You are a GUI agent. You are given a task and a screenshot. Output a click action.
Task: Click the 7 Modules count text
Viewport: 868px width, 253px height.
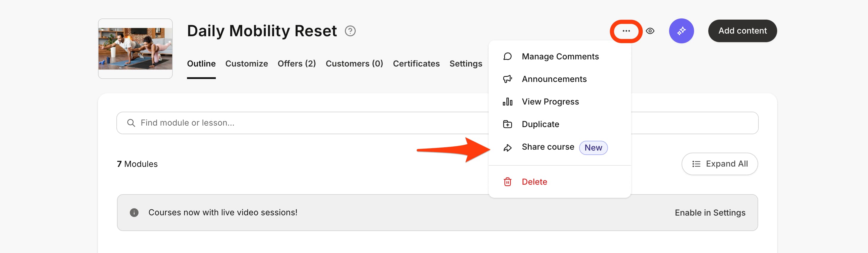click(x=137, y=164)
